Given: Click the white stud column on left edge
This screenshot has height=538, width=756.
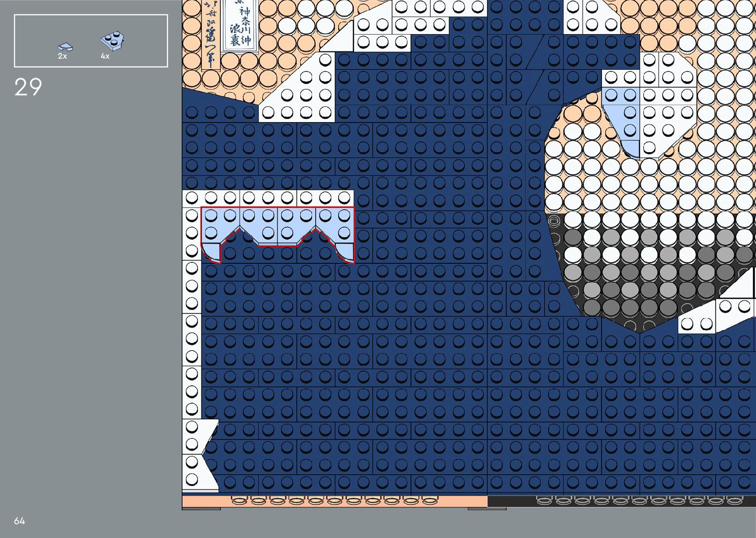Looking at the screenshot, I should pos(192,321).
